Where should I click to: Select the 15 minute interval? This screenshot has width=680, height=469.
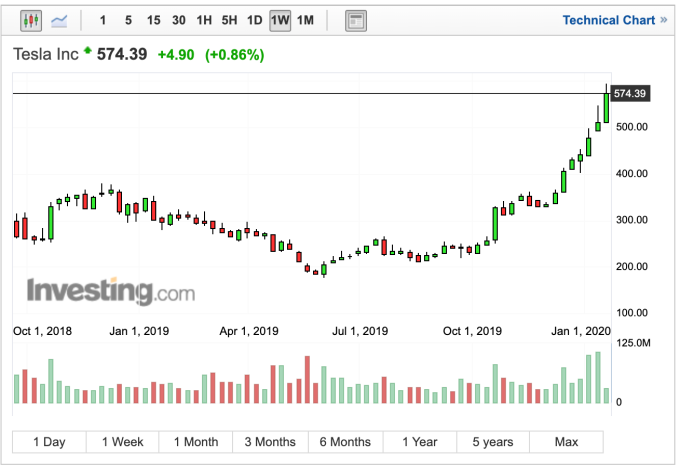pyautogui.click(x=154, y=20)
